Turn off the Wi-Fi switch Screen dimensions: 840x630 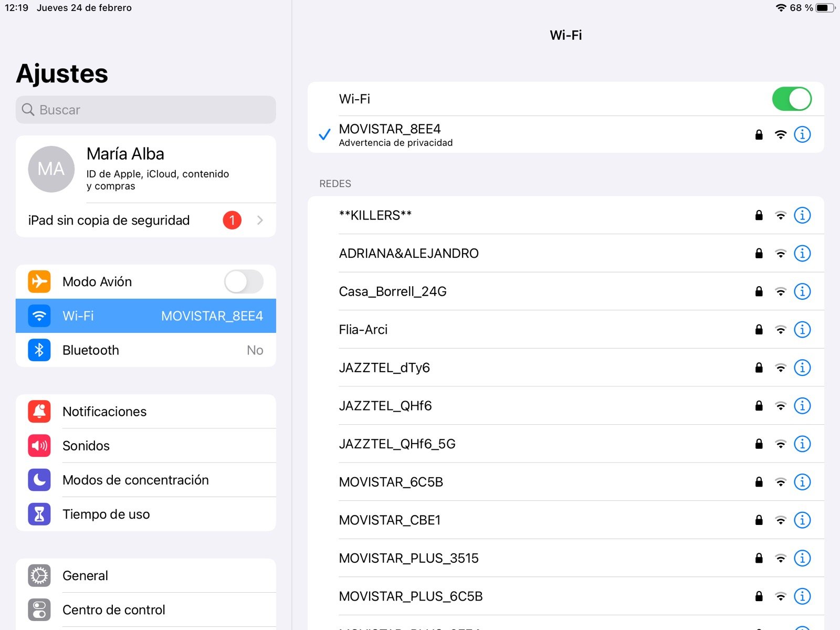pyautogui.click(x=792, y=99)
